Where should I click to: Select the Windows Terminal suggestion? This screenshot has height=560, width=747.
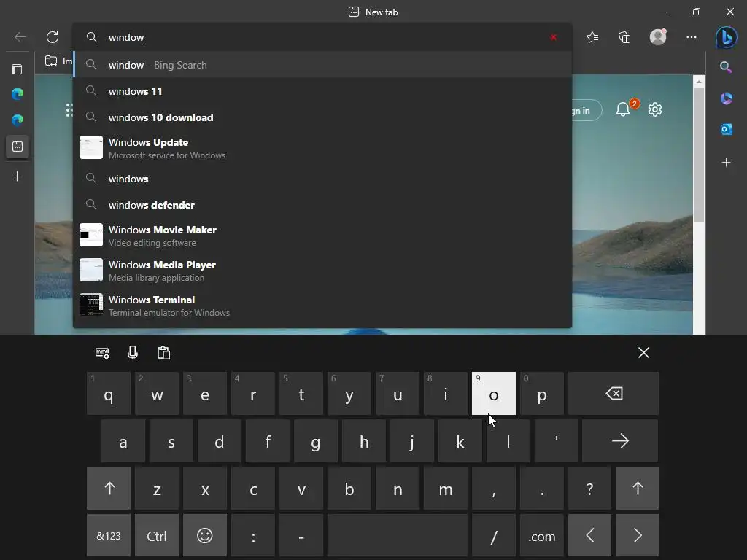coord(322,306)
